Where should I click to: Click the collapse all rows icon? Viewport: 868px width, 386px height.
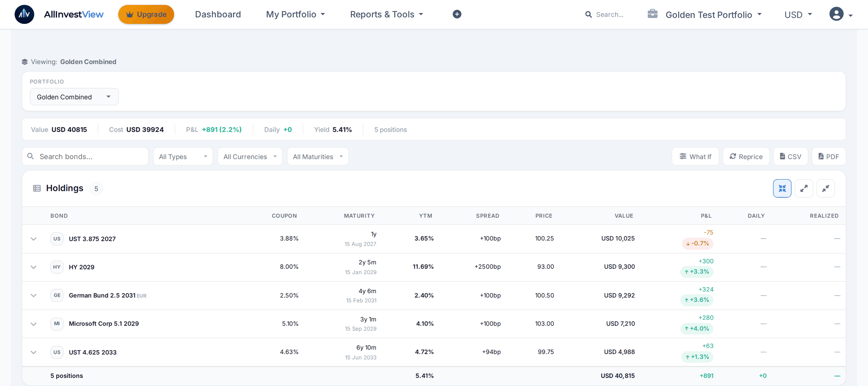click(x=825, y=188)
